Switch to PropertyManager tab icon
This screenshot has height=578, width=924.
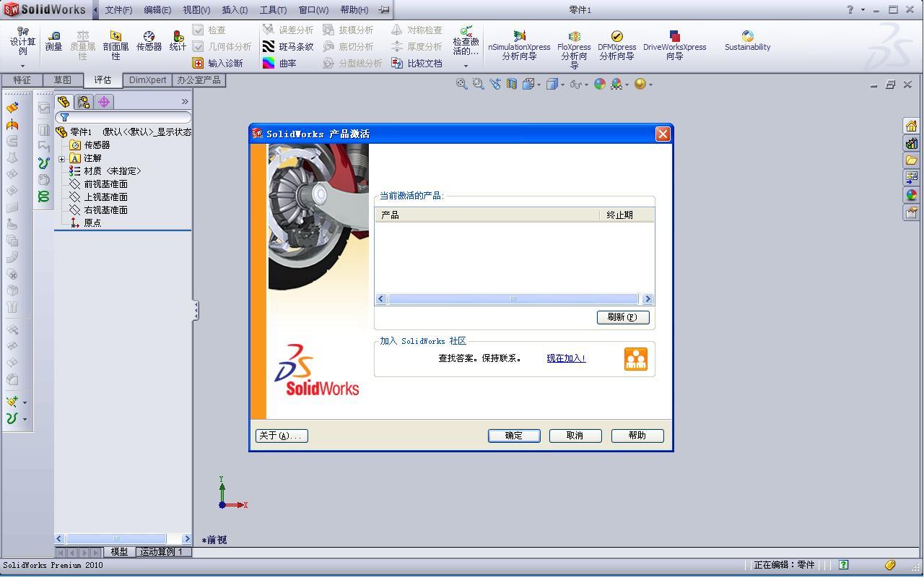coord(84,102)
